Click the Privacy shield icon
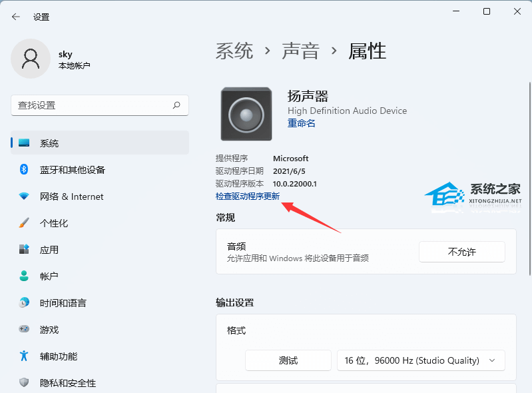 pos(24,382)
